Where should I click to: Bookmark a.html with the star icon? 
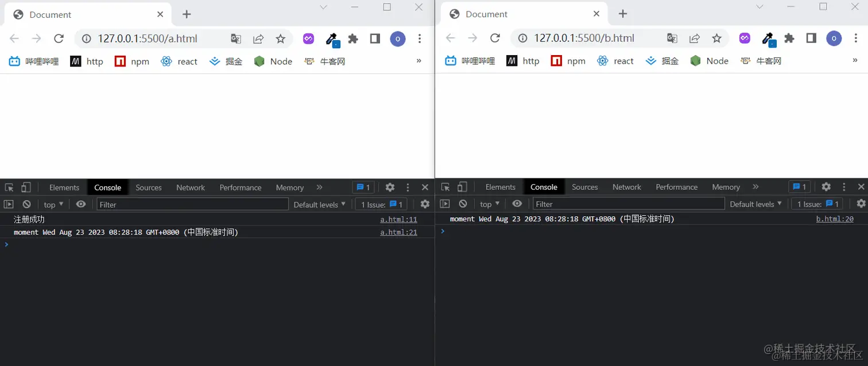(280, 38)
